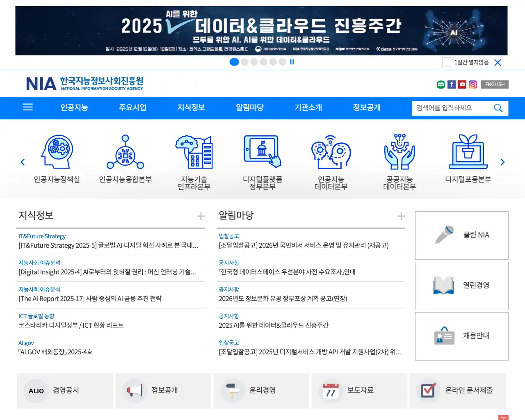
Task: Expand the 알림마당 section with plus button
Action: click(x=401, y=216)
